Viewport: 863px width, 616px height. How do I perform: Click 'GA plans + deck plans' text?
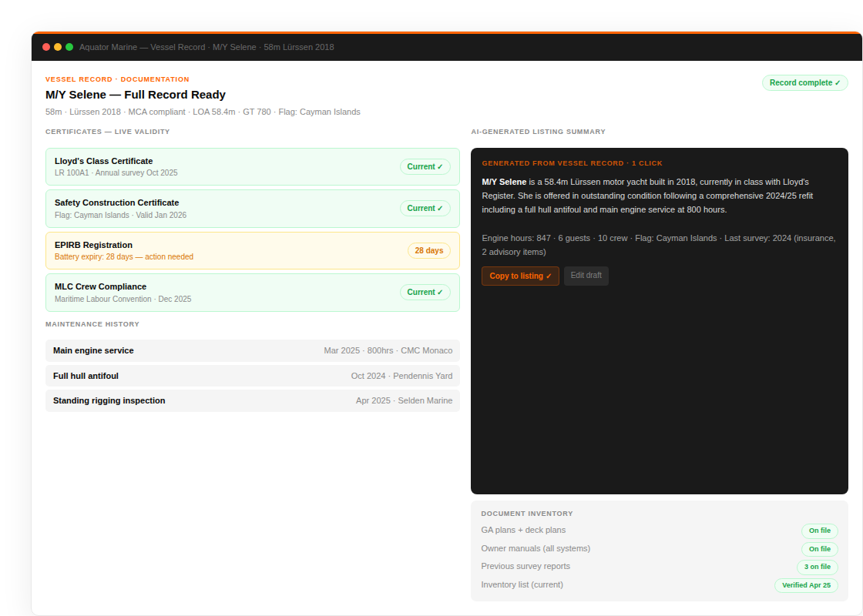pos(523,531)
